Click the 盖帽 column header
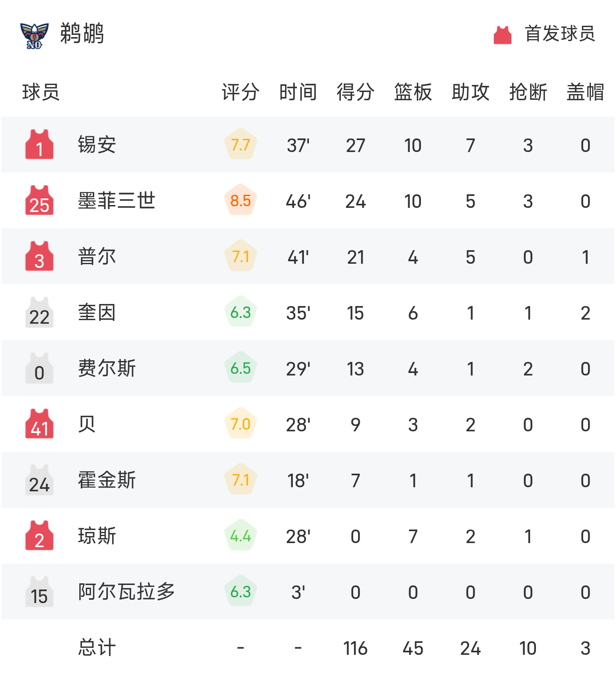This screenshot has height=677, width=616. point(585,92)
